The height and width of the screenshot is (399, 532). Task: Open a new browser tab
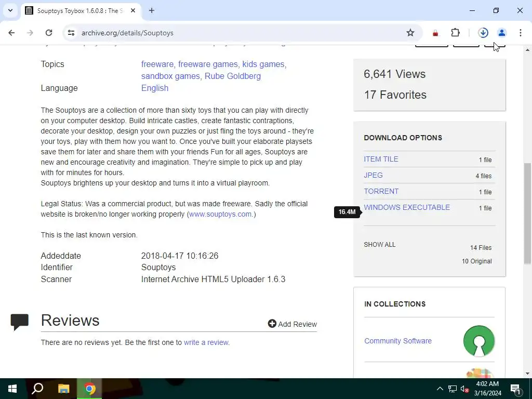tap(152, 10)
